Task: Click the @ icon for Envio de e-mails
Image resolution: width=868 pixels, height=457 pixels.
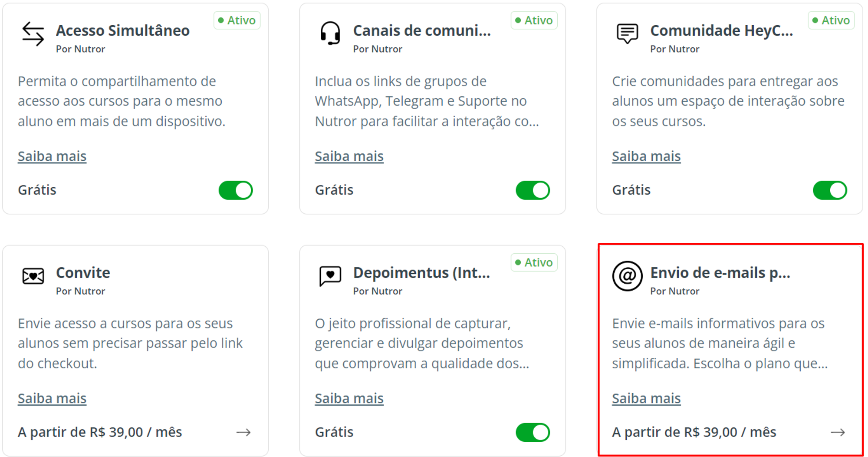Action: [x=627, y=276]
